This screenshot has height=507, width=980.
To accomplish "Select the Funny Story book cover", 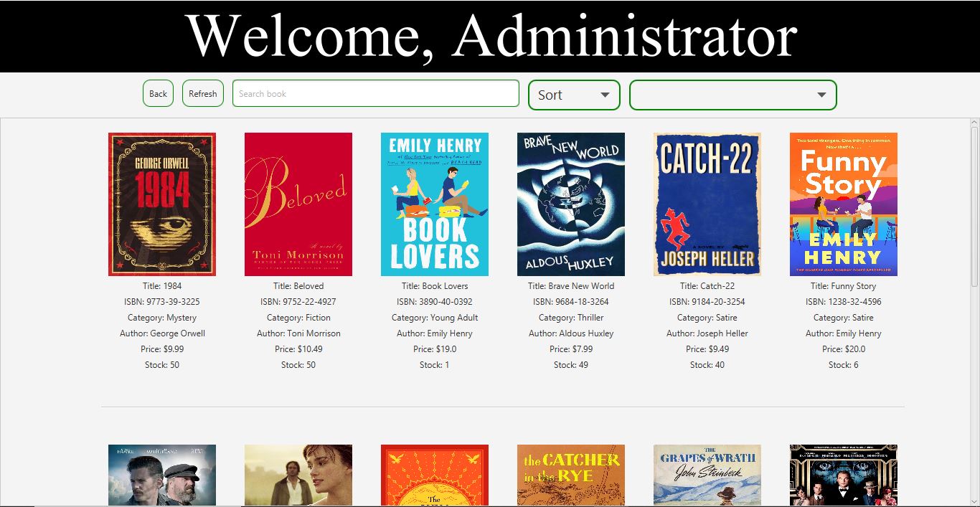I will 844,204.
